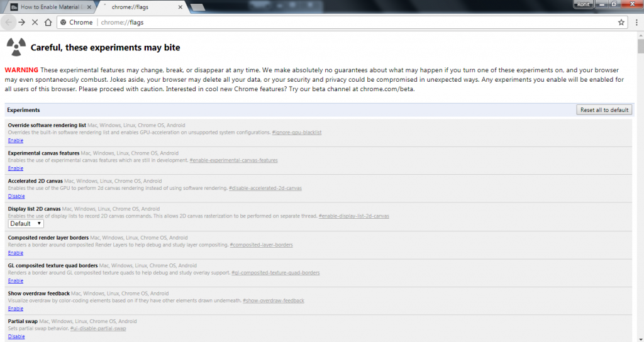Disable Partial swap

[16, 337]
